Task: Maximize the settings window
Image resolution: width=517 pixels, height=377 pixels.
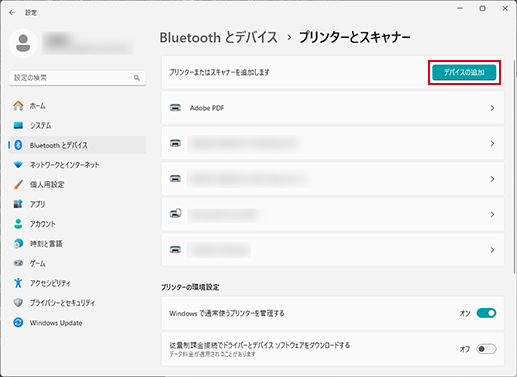Action: point(482,8)
